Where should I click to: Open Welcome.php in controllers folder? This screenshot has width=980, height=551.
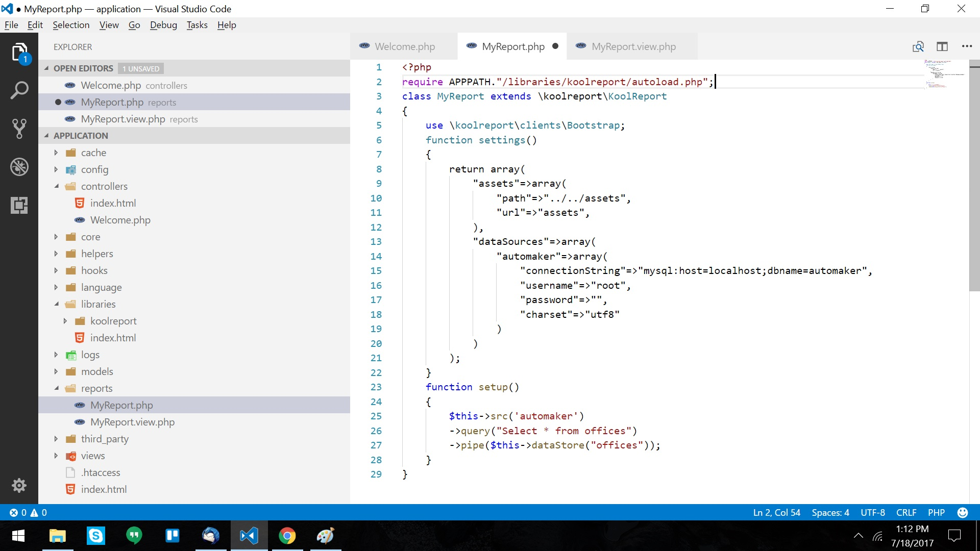coord(120,220)
